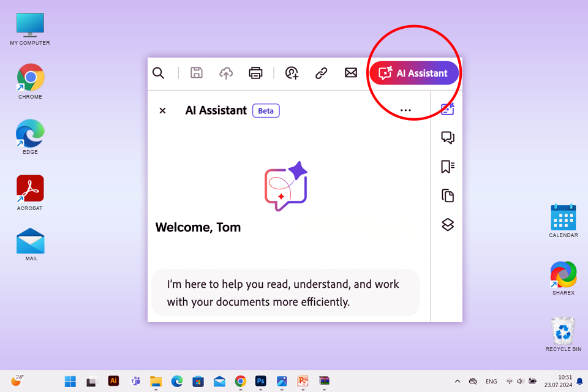Click the search magnifier in Acrobat toolbar
Image resolution: width=588 pixels, height=392 pixels.
click(x=158, y=73)
